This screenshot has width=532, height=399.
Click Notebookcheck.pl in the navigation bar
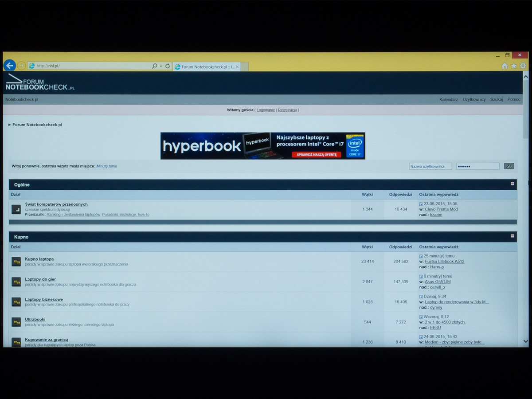22,100
